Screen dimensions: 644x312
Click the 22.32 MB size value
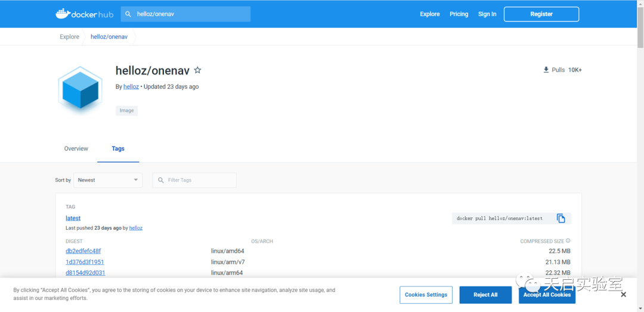pos(558,273)
